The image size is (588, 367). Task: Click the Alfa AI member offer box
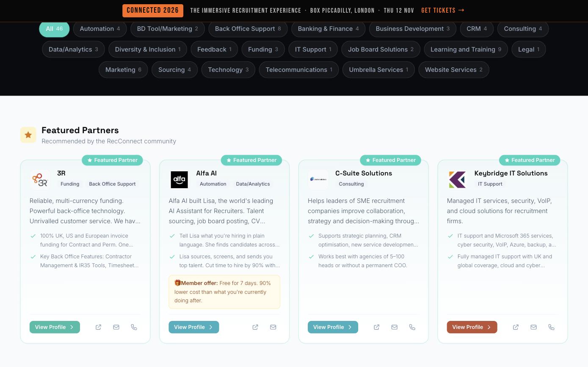pyautogui.click(x=224, y=292)
